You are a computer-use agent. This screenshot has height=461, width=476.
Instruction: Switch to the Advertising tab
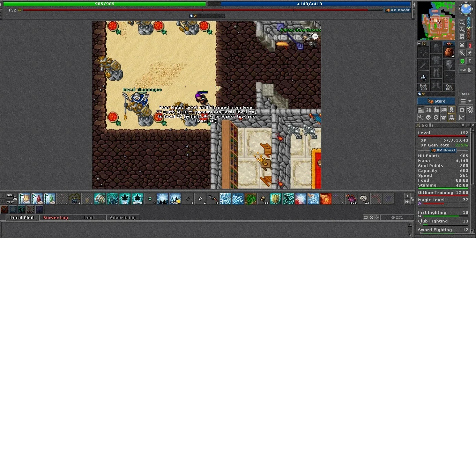coord(122,218)
